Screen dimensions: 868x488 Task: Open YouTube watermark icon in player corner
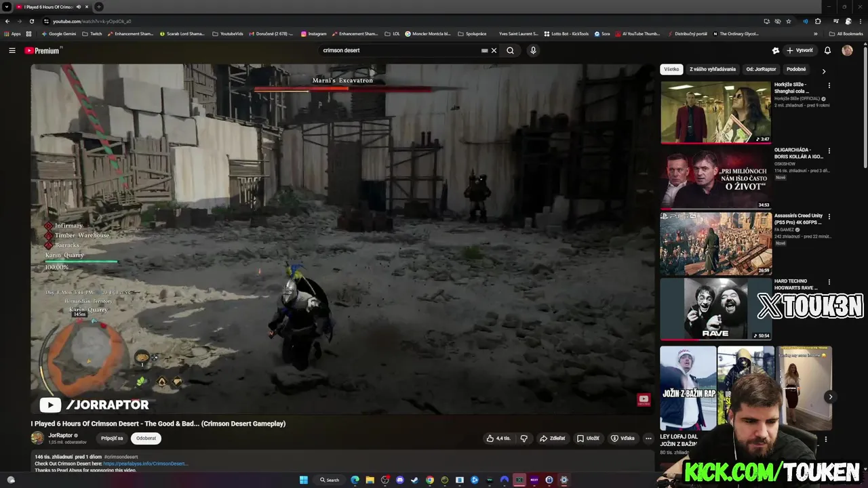click(644, 400)
